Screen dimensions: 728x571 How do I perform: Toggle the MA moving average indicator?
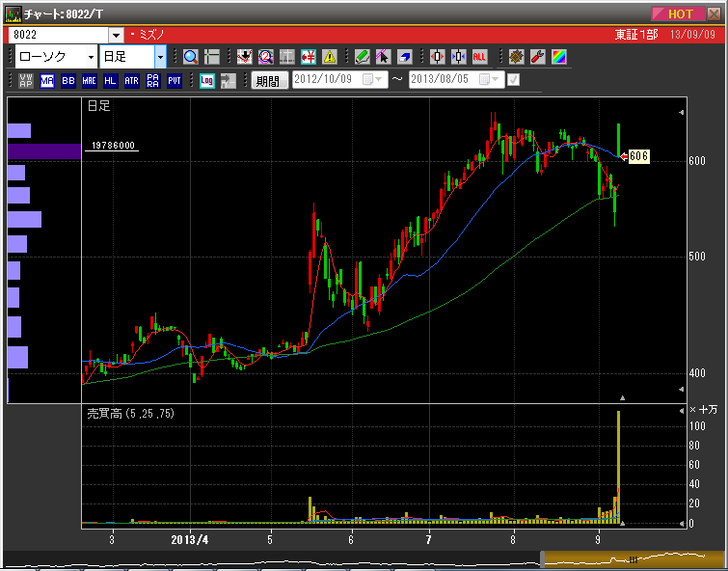pos(47,81)
